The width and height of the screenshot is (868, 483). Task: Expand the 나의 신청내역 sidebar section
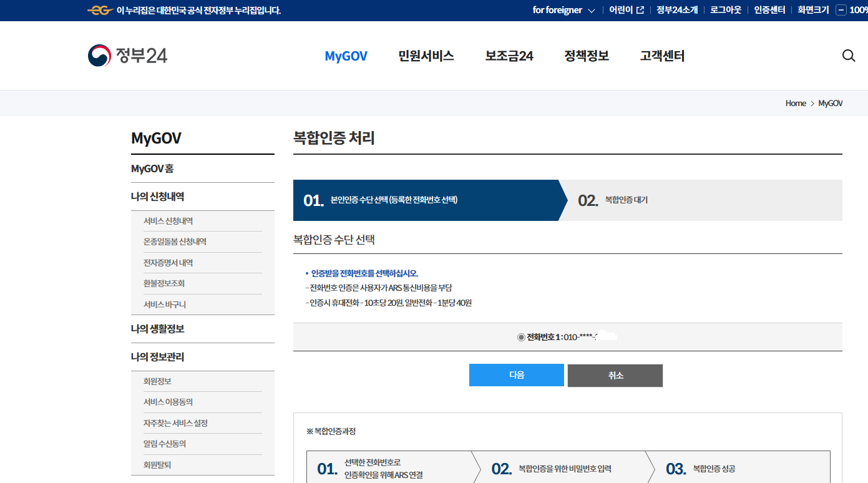tap(157, 197)
